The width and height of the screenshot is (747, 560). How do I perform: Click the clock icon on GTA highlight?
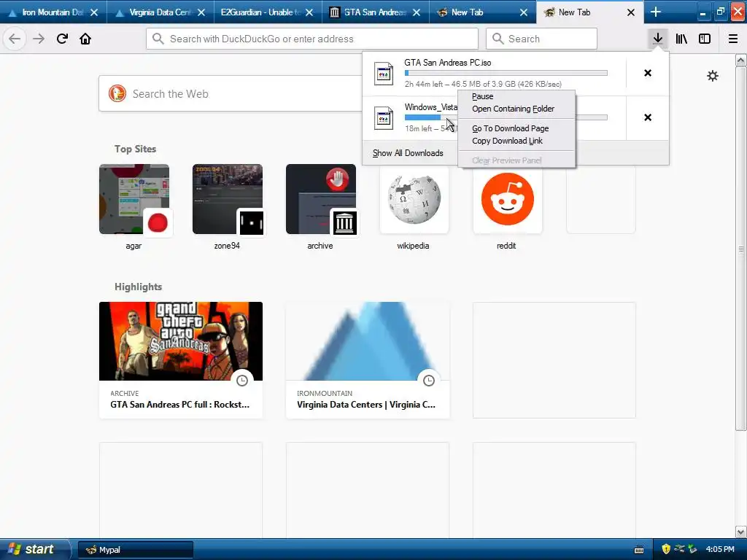[x=242, y=381]
